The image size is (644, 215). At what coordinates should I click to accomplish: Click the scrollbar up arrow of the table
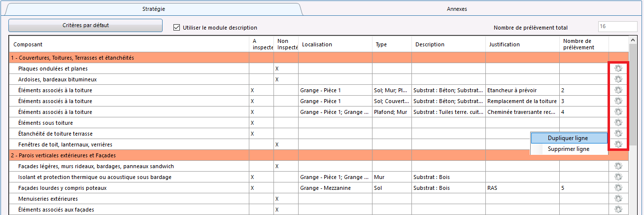click(x=633, y=40)
